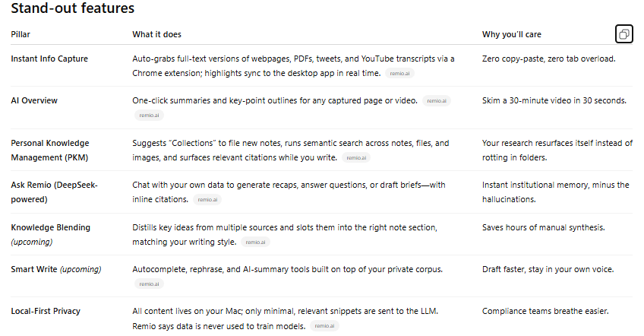Open remio.ai citation after "matching your writing style."
644x336 pixels.
(x=255, y=242)
